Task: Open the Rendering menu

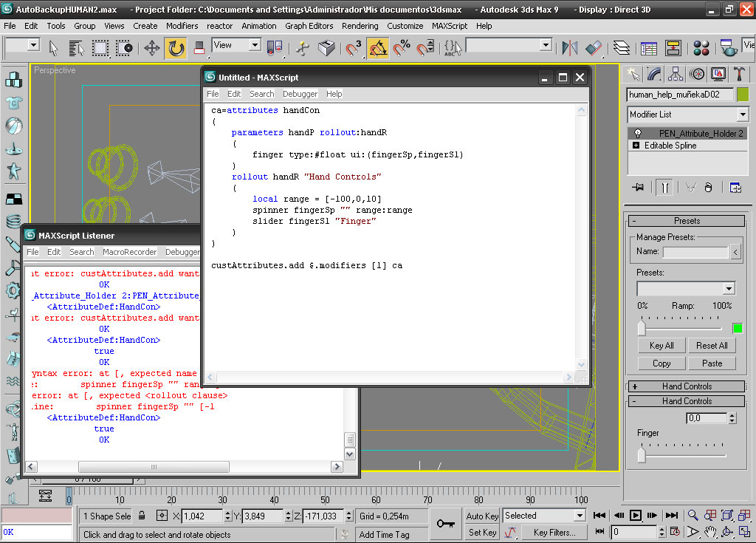Action: click(x=360, y=26)
